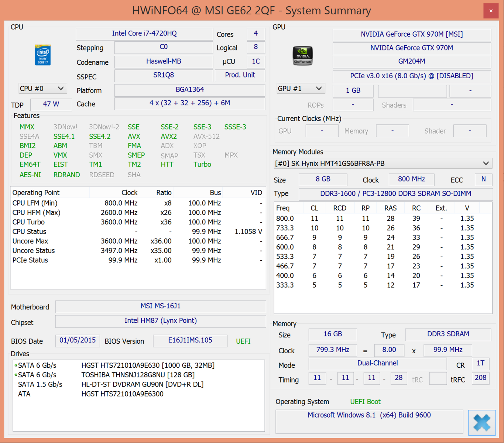The image size is (504, 443).
Task: Click the Intel HM87 (Lynx Point) chipset field
Action: coord(161,321)
